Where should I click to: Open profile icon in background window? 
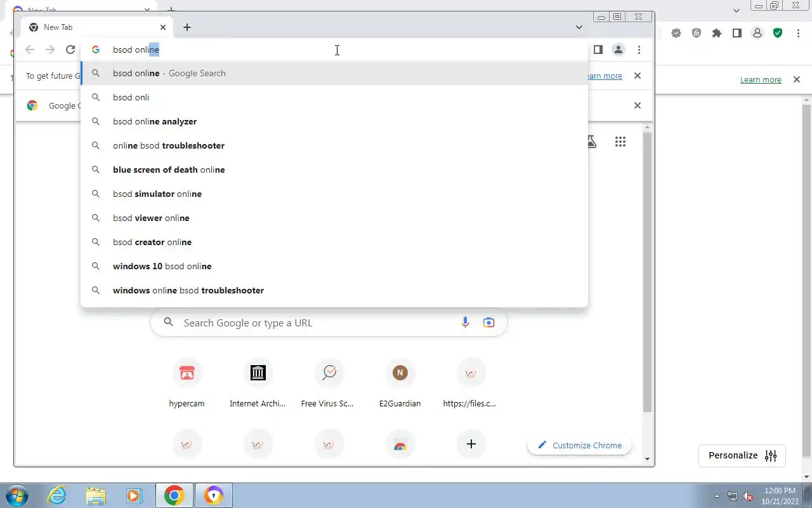pyautogui.click(x=757, y=33)
